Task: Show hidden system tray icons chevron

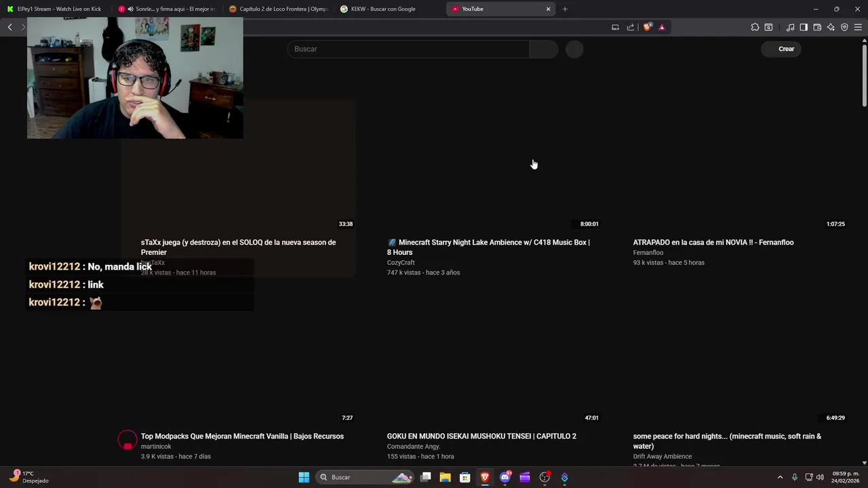Action: 780,477
